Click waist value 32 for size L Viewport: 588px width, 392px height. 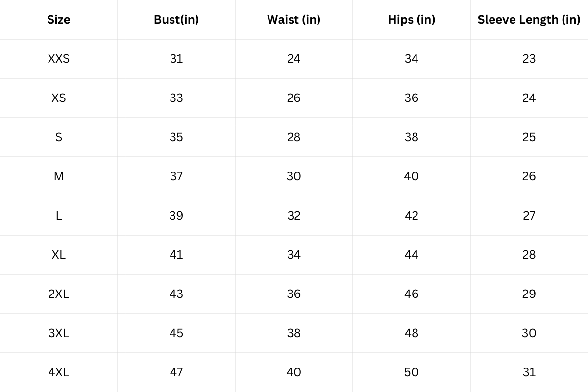pyautogui.click(x=294, y=216)
